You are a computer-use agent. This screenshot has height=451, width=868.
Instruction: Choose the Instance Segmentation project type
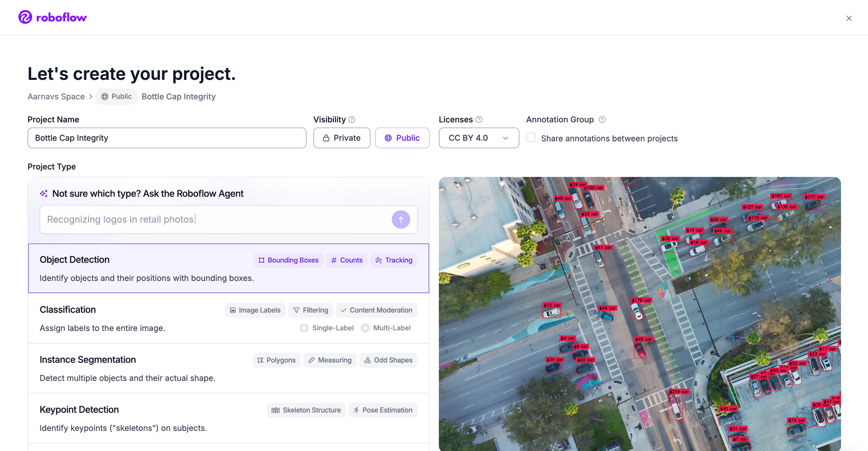[x=229, y=369]
